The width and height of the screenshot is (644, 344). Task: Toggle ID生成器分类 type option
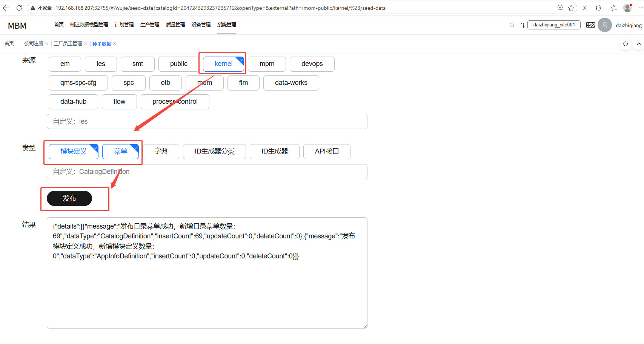coord(214,151)
